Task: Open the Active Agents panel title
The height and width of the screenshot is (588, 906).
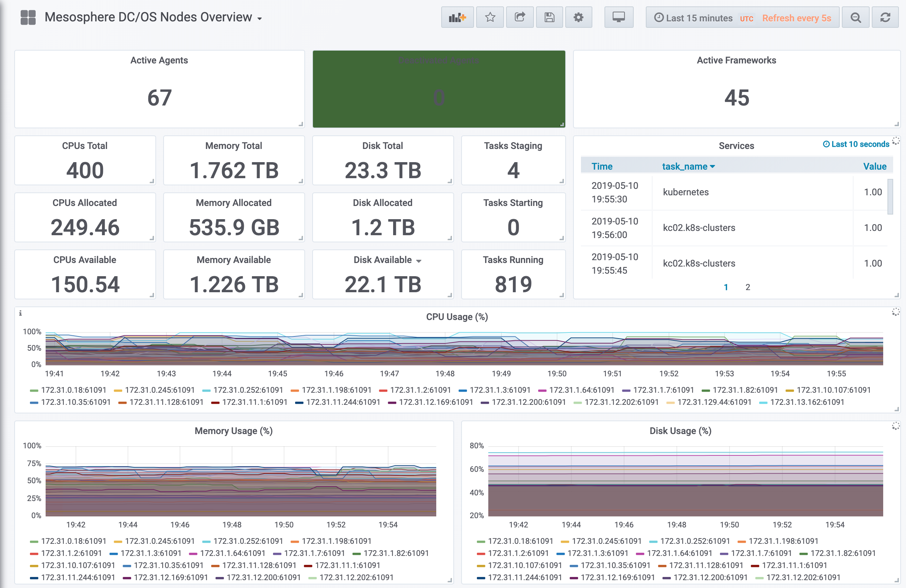Action: pyautogui.click(x=159, y=60)
